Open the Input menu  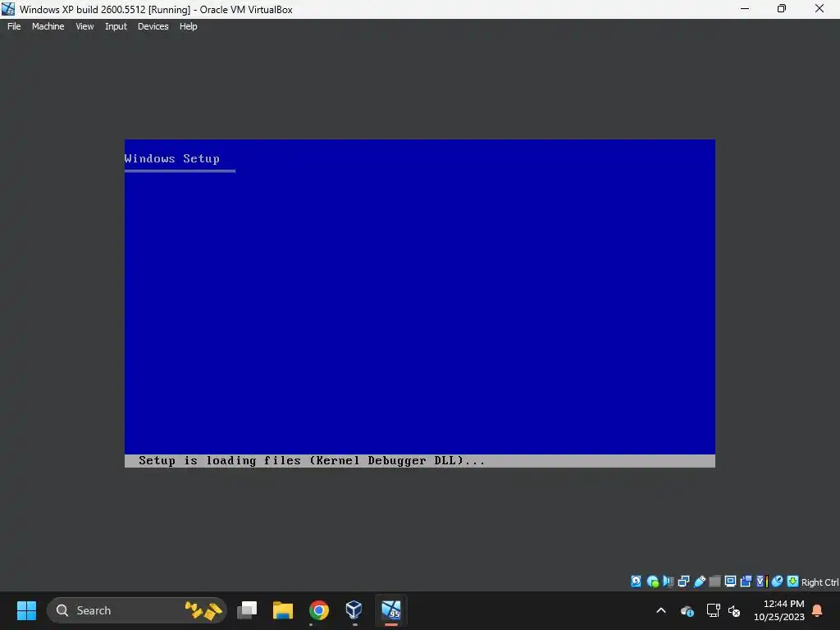pyautogui.click(x=116, y=26)
